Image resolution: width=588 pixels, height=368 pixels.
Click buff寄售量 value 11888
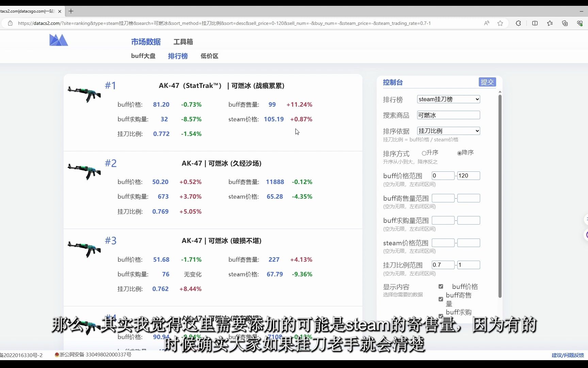click(x=275, y=182)
